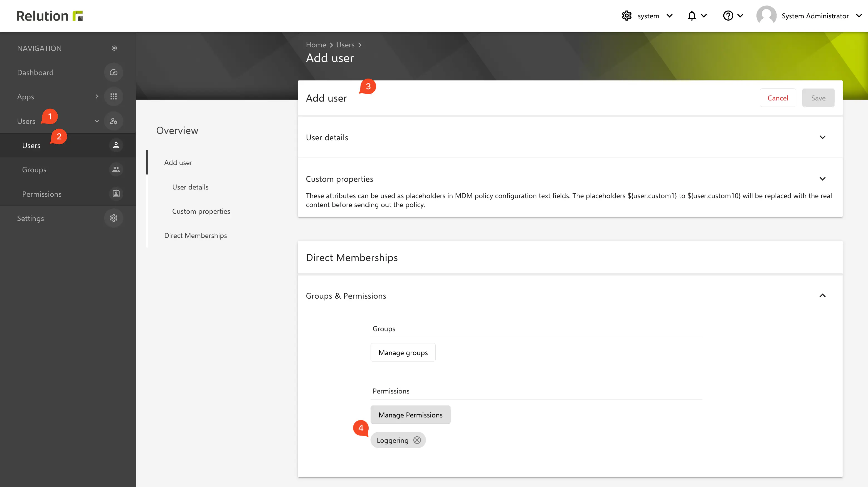Click the Permissions badge icon in sidebar
This screenshot has width=868, height=487.
coord(116,194)
